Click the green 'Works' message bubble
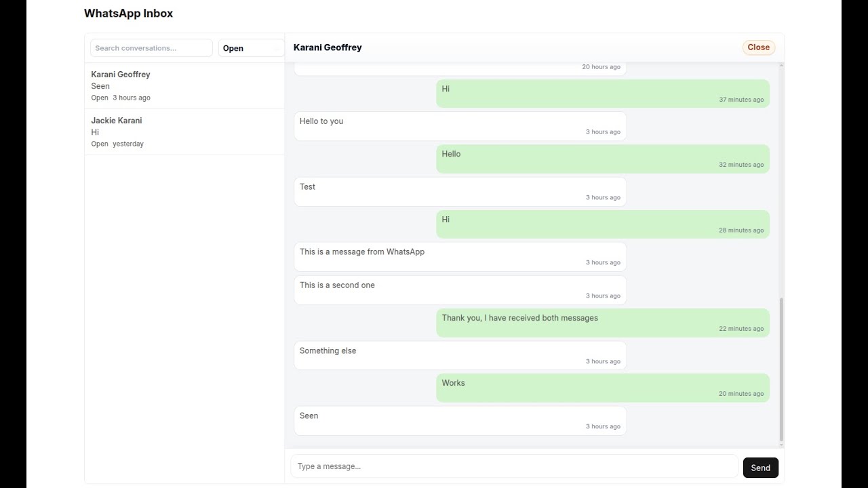This screenshot has height=488, width=868. pyautogui.click(x=602, y=388)
